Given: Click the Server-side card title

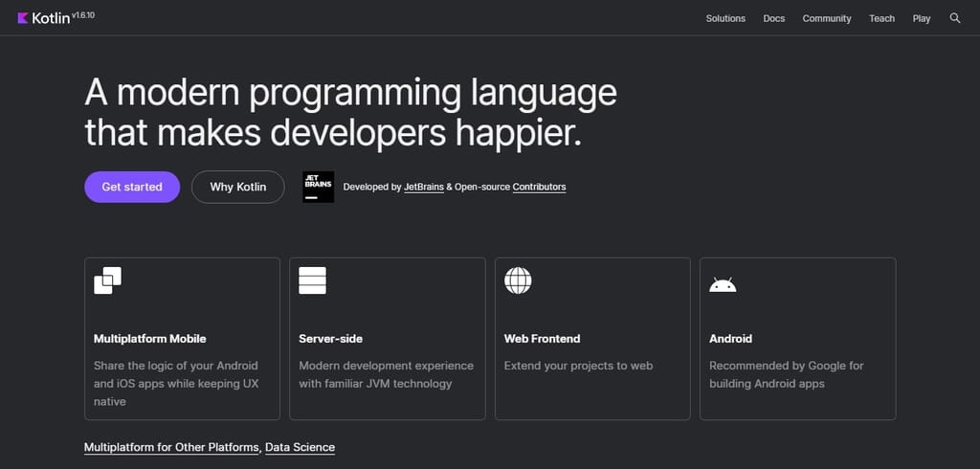Looking at the screenshot, I should point(330,338).
